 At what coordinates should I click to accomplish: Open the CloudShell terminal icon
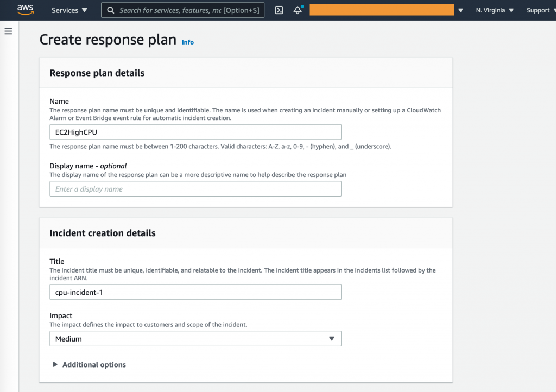point(279,10)
